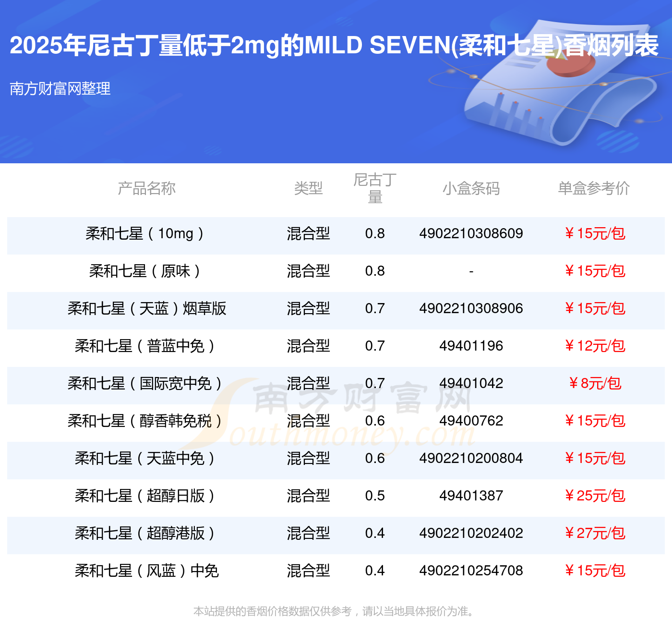Select the '单盒参考价' column header
This screenshot has width=672, height=633.
coord(594,188)
